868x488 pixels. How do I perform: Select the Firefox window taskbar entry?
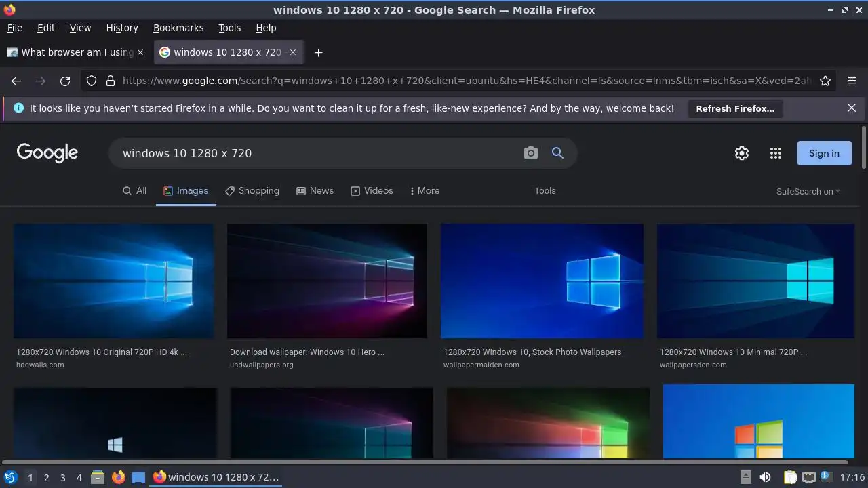coord(216,477)
